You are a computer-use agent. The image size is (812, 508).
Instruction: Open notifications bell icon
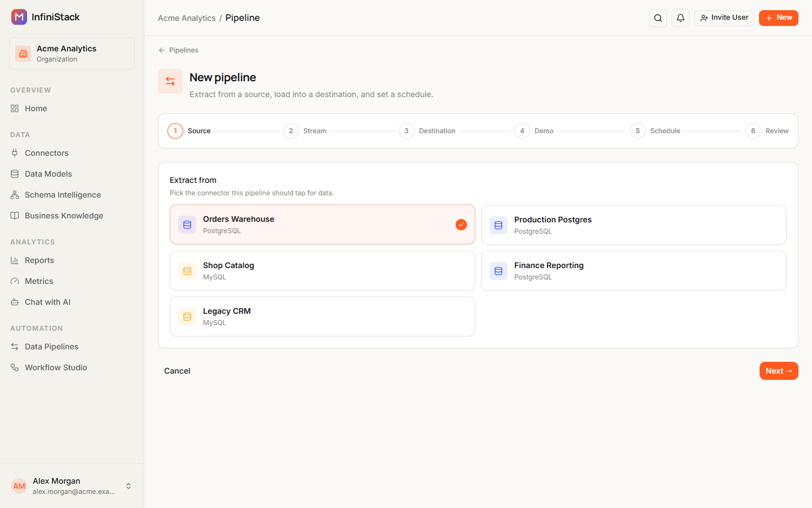tap(681, 18)
